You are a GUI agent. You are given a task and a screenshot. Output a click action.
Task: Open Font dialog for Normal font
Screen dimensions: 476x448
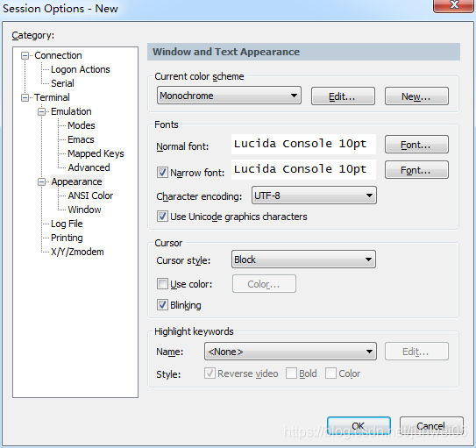coord(416,145)
